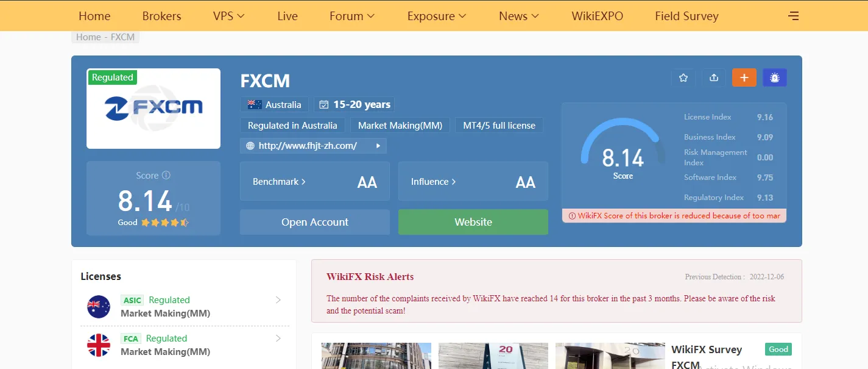Click the Previous Detection 2022-12-06 date
868x369 pixels.
point(767,277)
